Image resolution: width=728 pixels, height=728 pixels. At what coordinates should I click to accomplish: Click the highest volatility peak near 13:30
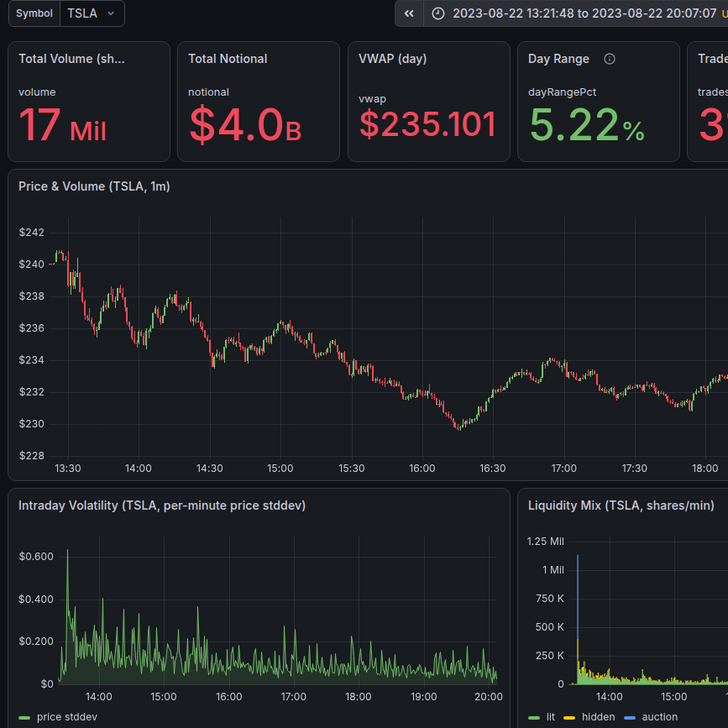pyautogui.click(x=67, y=553)
